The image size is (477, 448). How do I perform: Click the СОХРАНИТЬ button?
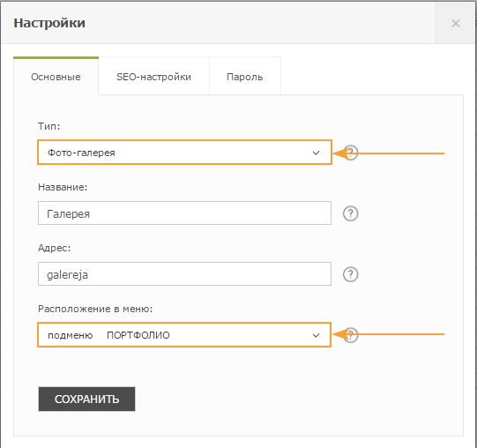[x=86, y=399]
